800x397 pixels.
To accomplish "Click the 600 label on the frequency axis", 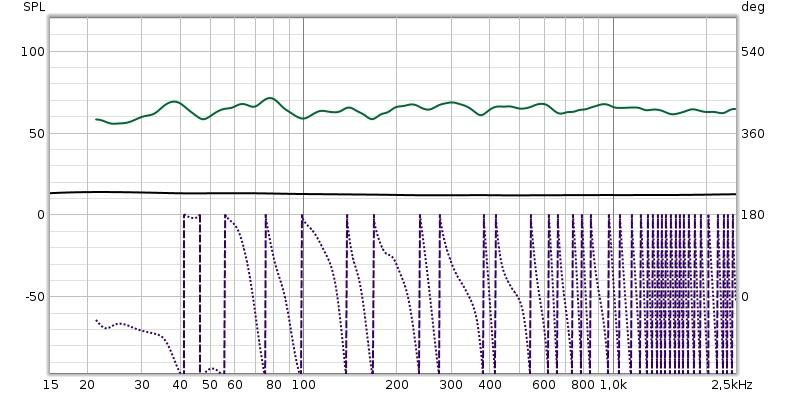I will pyautogui.click(x=544, y=385).
